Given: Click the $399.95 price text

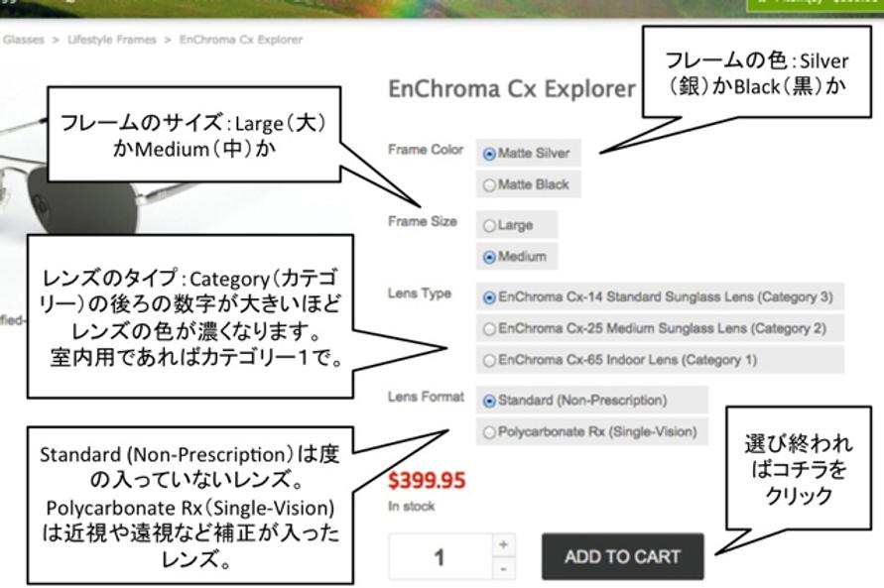Looking at the screenshot, I should pyautogui.click(x=427, y=481).
